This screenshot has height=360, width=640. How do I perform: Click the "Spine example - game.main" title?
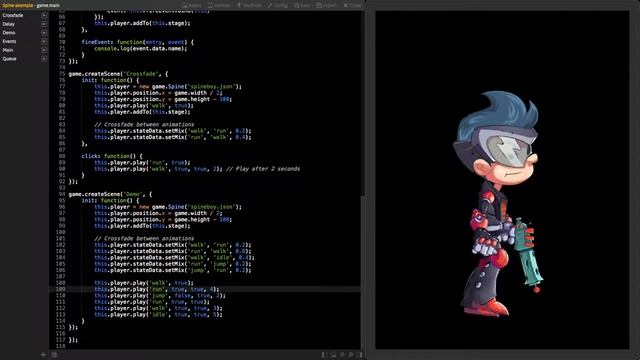tap(31, 5)
